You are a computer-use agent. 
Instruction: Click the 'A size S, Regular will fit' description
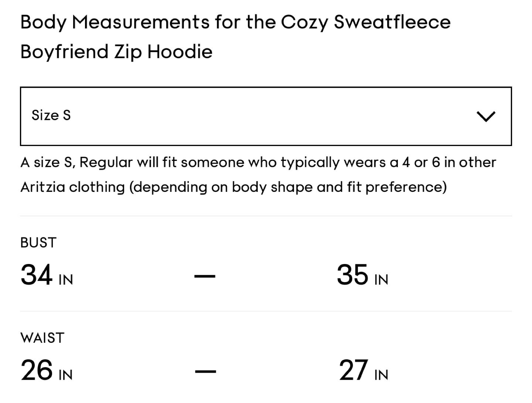258,163
